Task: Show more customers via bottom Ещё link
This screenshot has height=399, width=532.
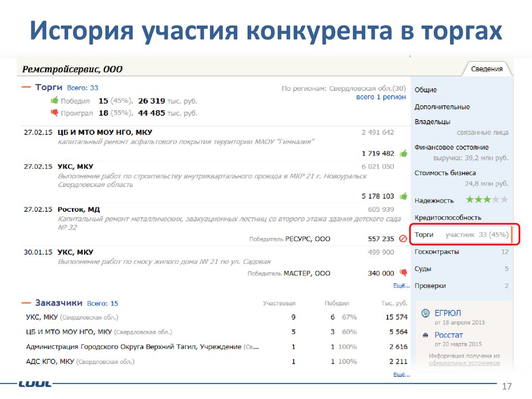Action: (x=398, y=374)
